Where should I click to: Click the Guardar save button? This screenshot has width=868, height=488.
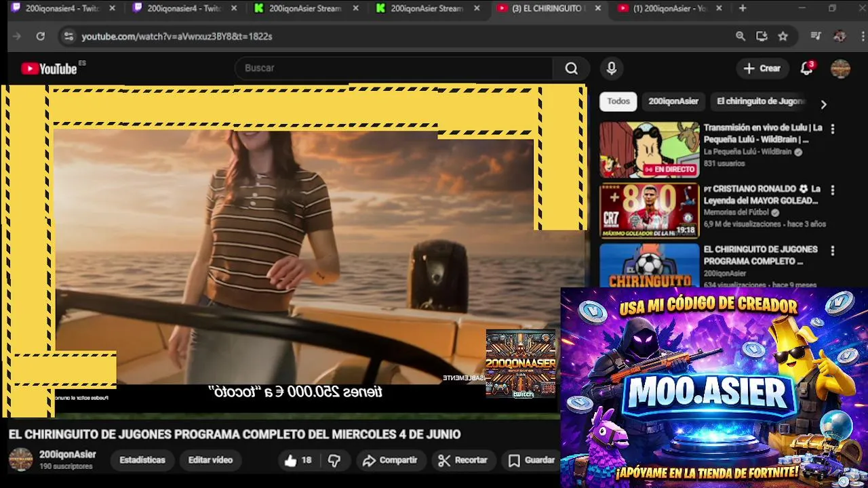pos(532,460)
